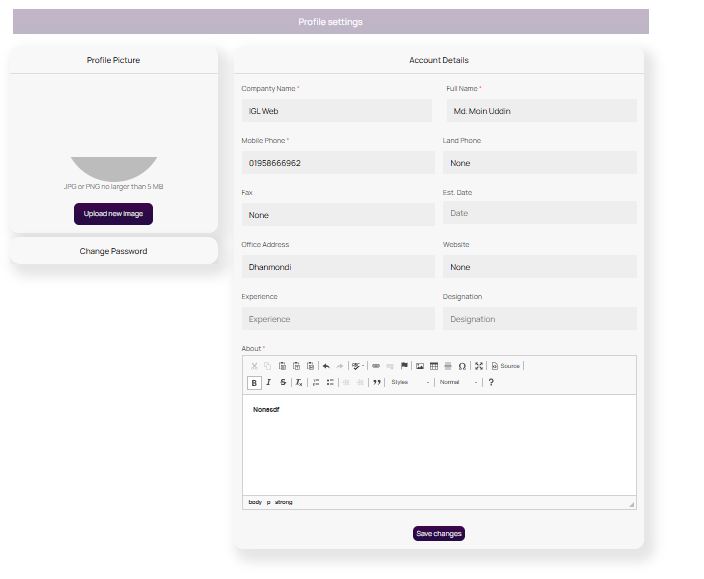Insert special character with omega icon
704x579 pixels.
click(x=462, y=366)
